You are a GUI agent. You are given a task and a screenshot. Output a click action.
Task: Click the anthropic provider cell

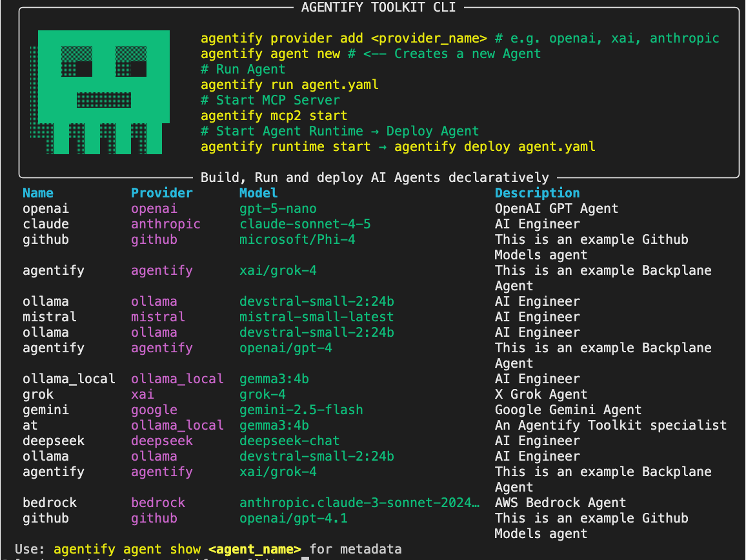166,224
